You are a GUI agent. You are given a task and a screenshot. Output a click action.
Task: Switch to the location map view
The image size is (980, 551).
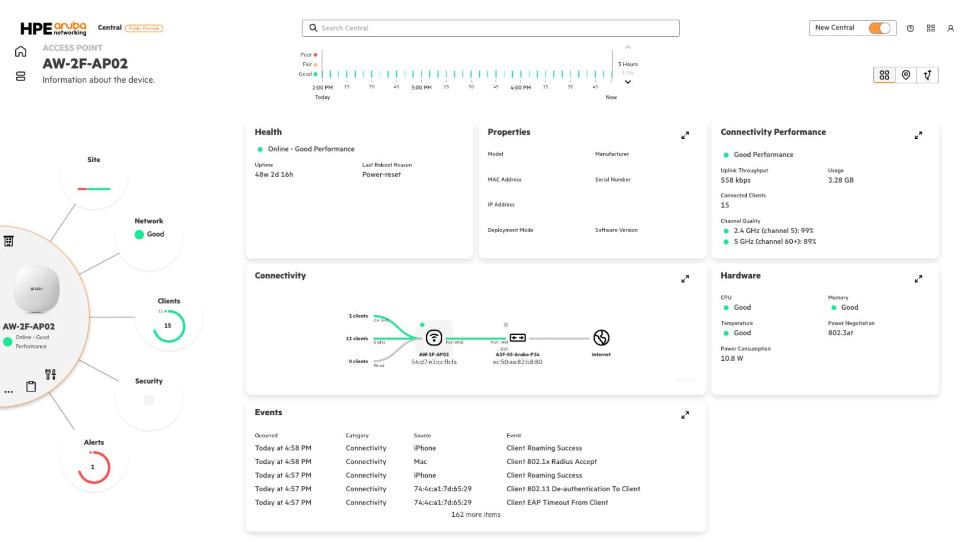(905, 76)
